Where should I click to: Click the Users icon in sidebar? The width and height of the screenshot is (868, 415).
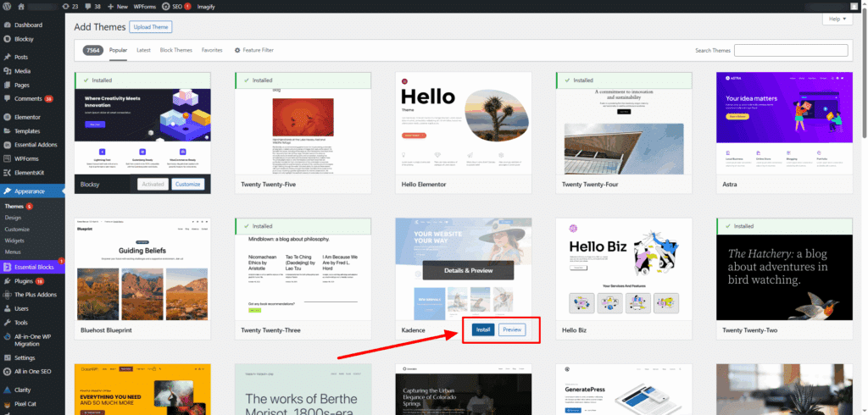(x=7, y=308)
